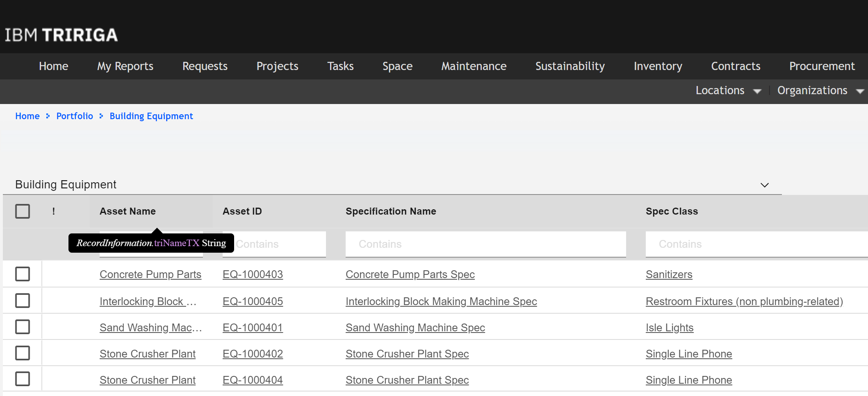The height and width of the screenshot is (396, 868).
Task: Open Sand Washing Machine Spec link
Action: (415, 328)
